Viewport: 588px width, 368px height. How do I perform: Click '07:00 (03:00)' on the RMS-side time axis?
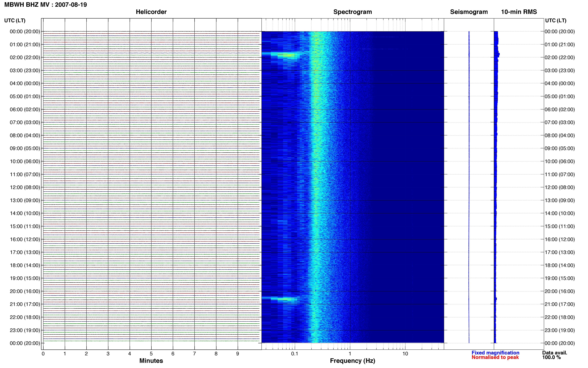coord(560,122)
